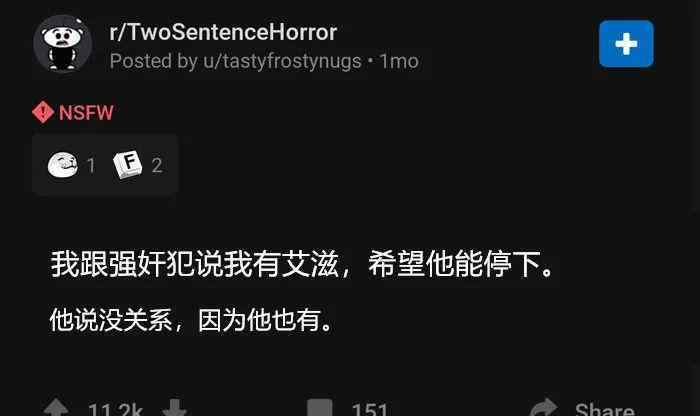Open the post by its first sentence
This screenshot has width=700, height=416.
click(x=303, y=264)
